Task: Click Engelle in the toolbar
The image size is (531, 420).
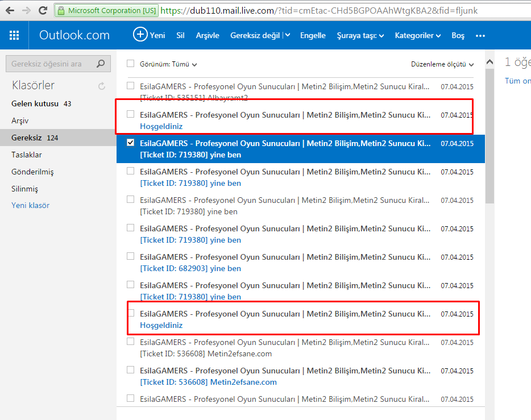Action: tap(313, 36)
